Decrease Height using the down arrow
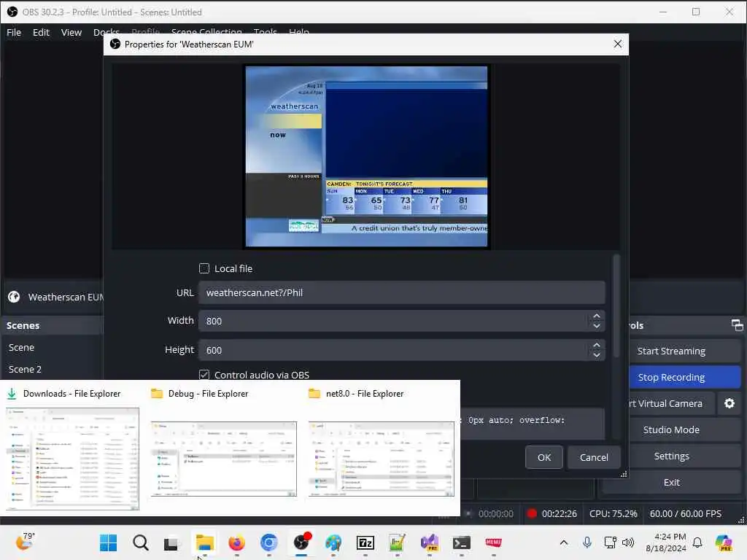Viewport: 747px width, 560px height. pyautogui.click(x=597, y=355)
